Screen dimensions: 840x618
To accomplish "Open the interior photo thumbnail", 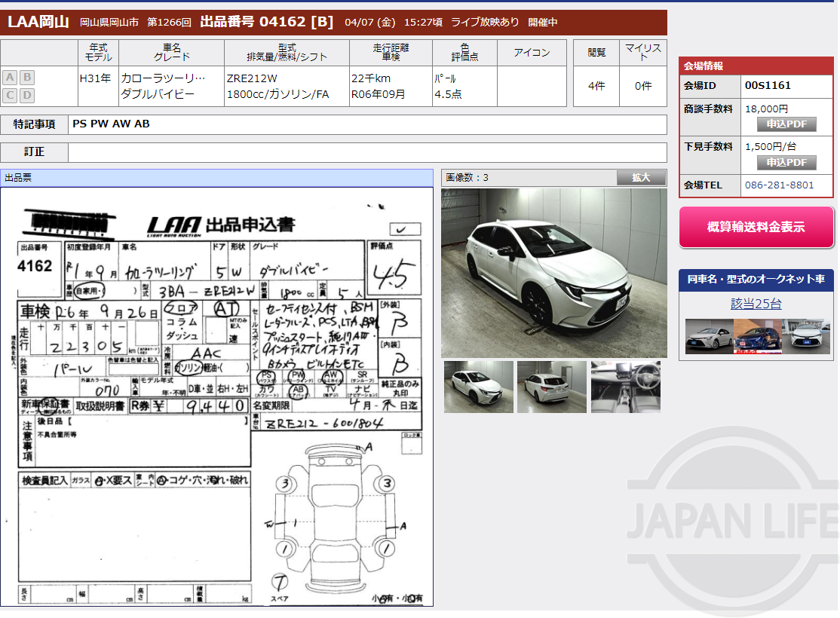I will (625, 386).
